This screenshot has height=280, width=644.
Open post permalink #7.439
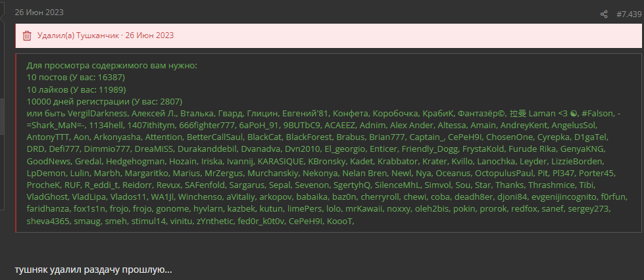pos(629,14)
